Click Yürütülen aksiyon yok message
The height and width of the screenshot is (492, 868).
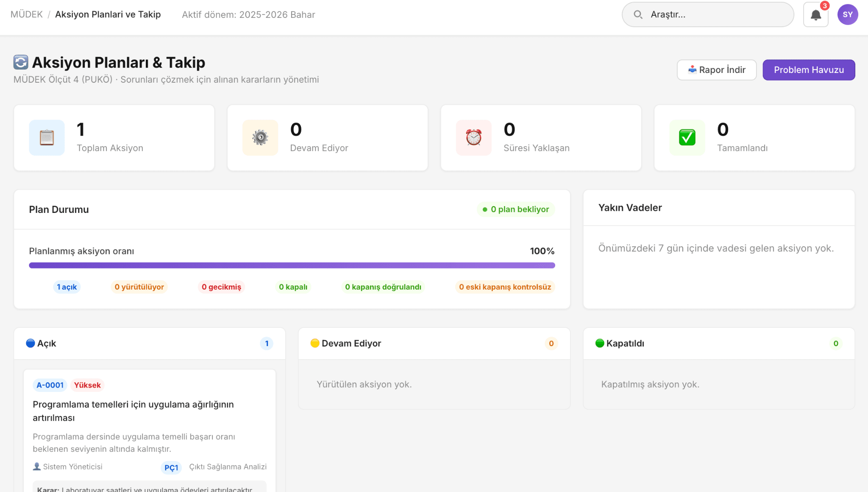364,384
